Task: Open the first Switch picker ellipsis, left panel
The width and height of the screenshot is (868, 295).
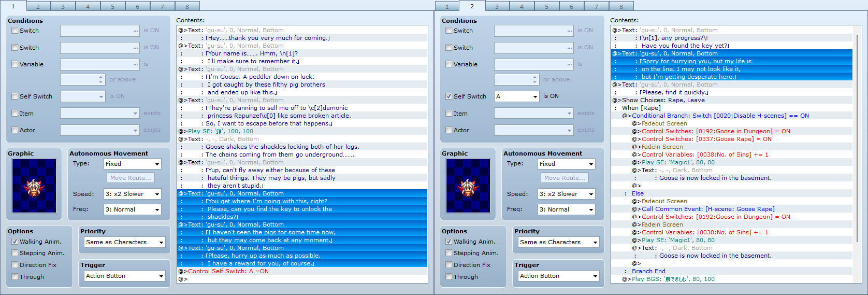Action: (136, 31)
